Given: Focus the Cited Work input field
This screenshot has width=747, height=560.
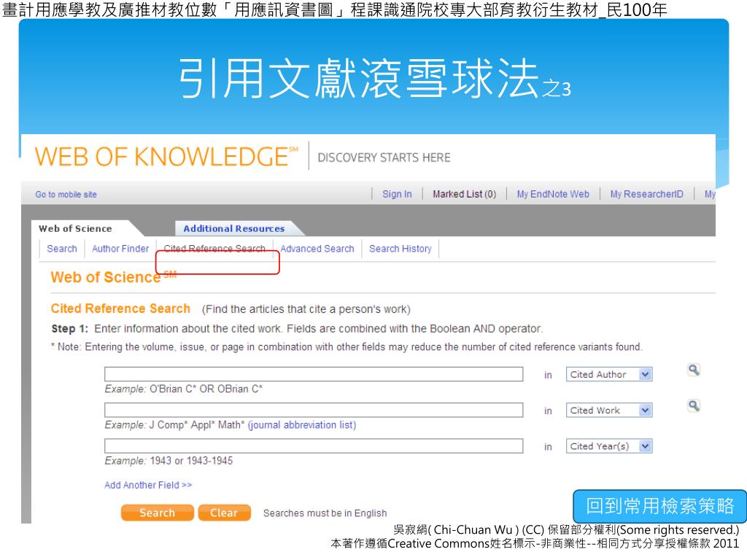Looking at the screenshot, I should [x=314, y=410].
